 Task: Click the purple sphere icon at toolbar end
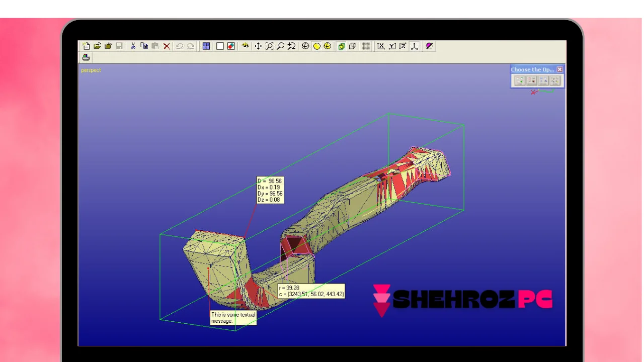(429, 46)
